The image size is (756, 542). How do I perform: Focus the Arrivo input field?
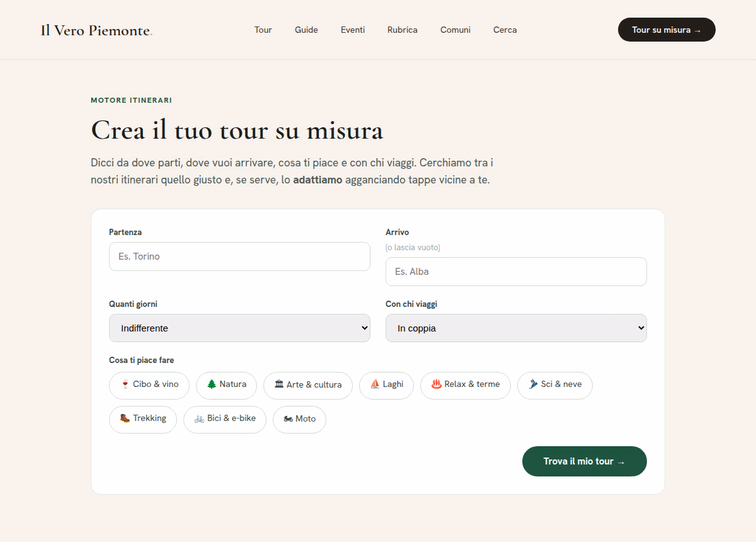516,272
